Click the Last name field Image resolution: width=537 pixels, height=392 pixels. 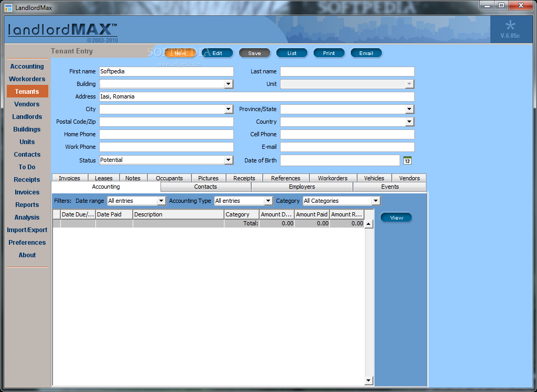(347, 72)
